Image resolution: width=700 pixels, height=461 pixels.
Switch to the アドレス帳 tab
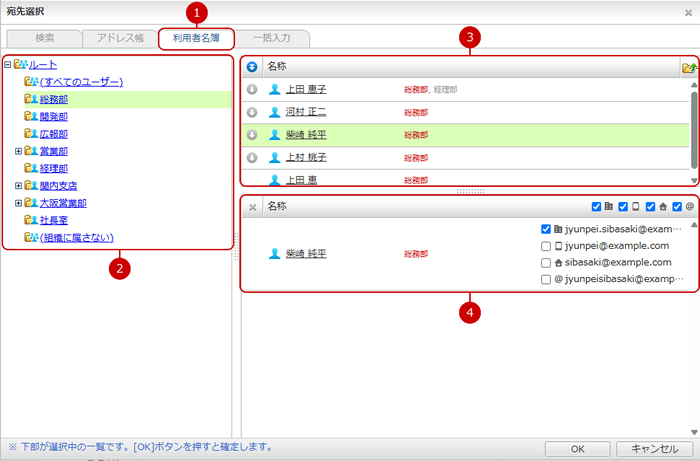119,38
